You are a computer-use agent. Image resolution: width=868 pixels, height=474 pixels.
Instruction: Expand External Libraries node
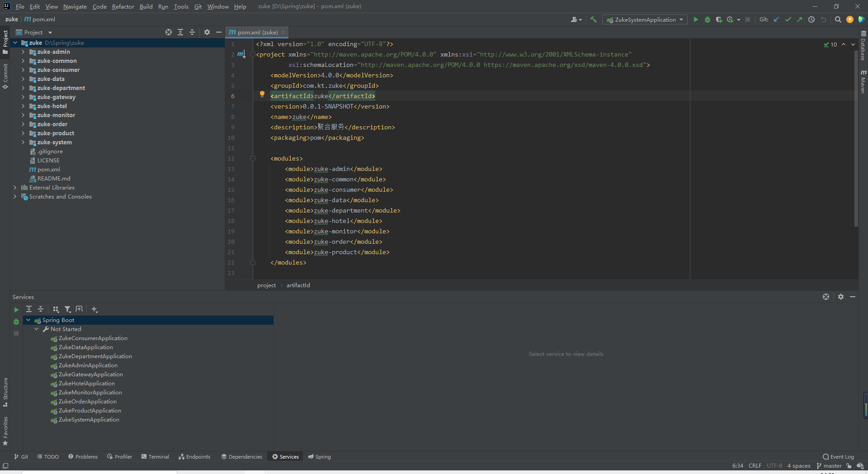pyautogui.click(x=15, y=187)
